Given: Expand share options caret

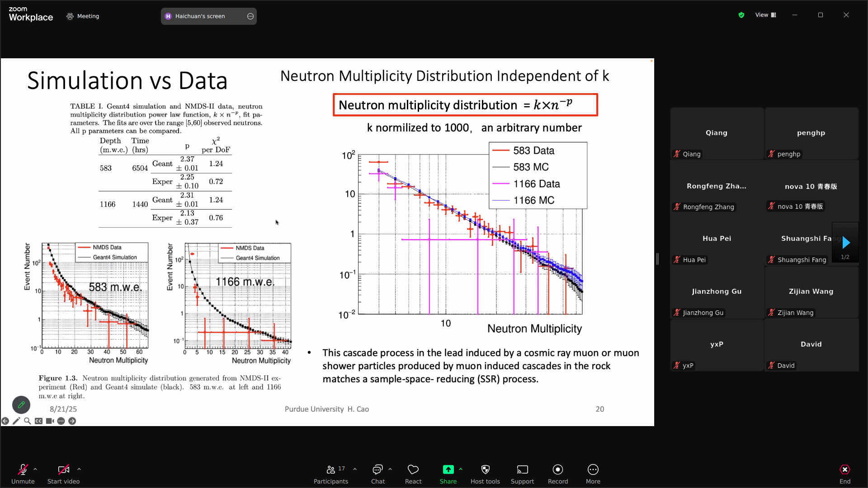Looking at the screenshot, I should click(461, 469).
